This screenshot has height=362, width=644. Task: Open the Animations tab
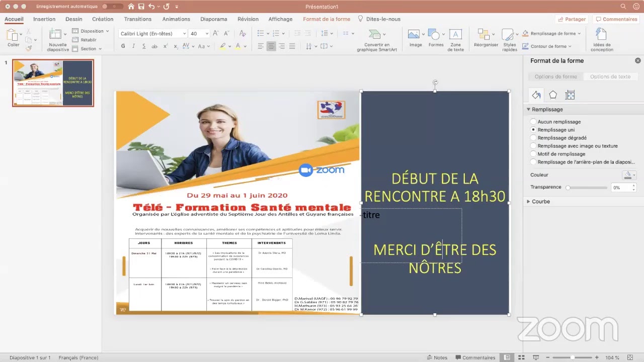pyautogui.click(x=176, y=19)
